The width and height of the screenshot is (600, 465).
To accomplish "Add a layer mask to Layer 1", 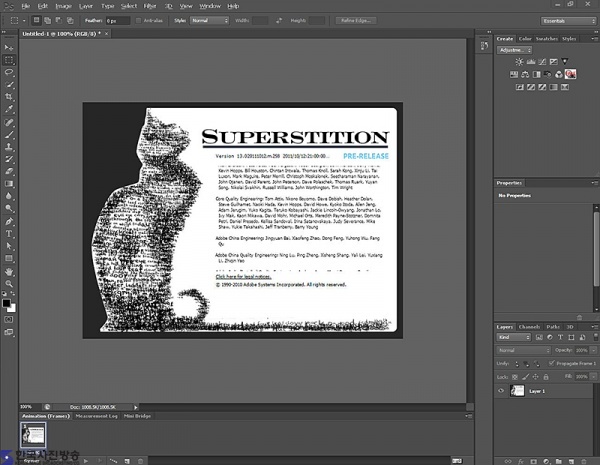I will coord(533,462).
